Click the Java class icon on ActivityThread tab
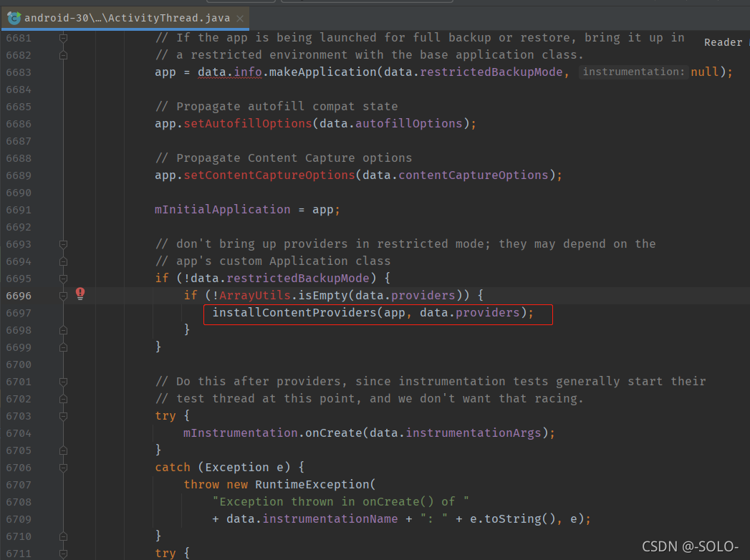This screenshot has height=560, width=750. point(14,18)
